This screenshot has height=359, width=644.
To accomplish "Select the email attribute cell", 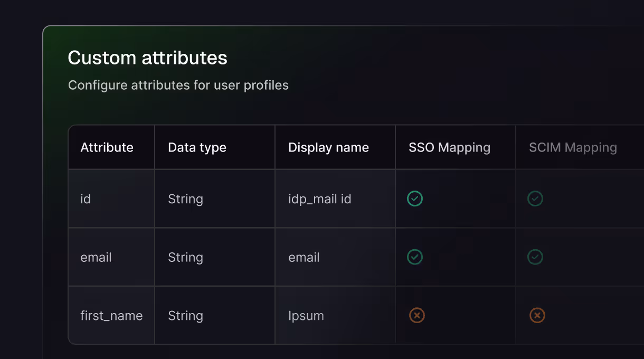I will click(96, 258).
